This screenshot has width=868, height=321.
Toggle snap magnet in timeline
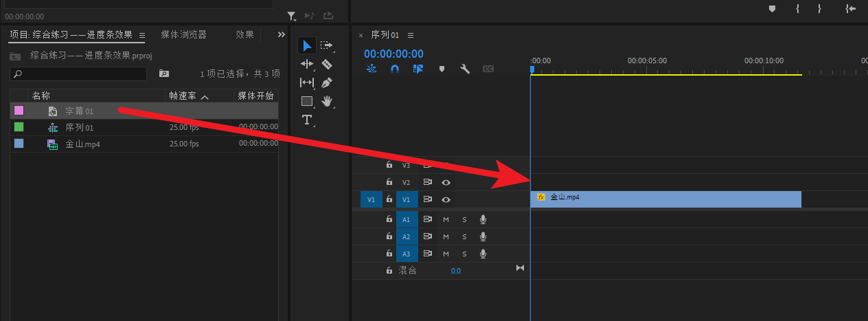pos(395,69)
